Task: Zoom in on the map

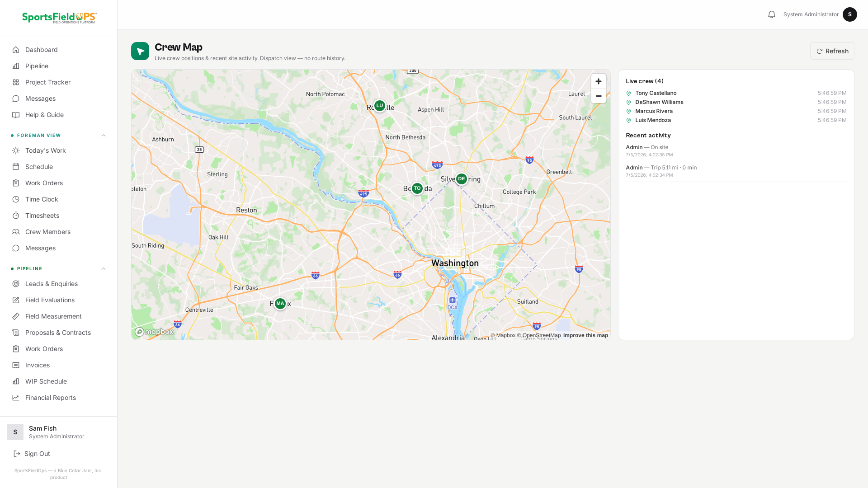Action: click(599, 81)
